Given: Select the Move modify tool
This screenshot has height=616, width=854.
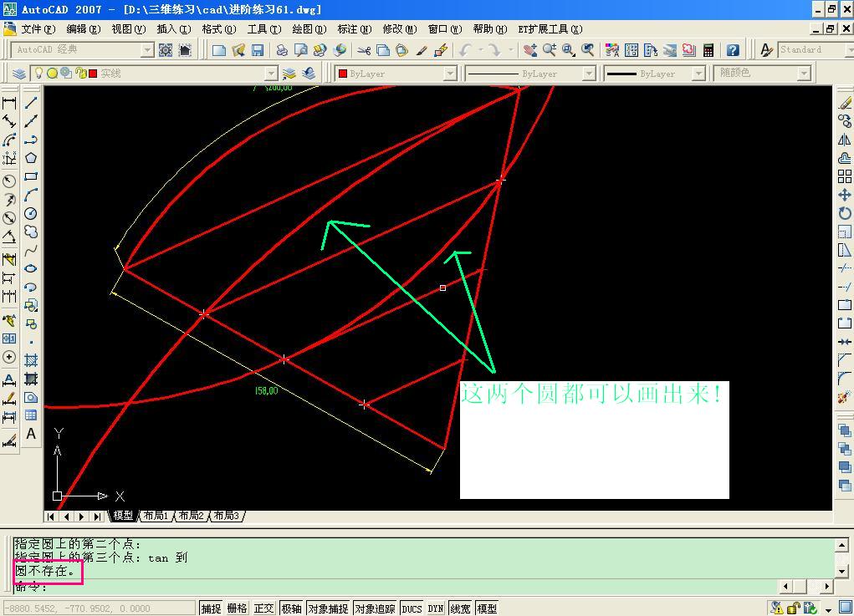Looking at the screenshot, I should 845,195.
